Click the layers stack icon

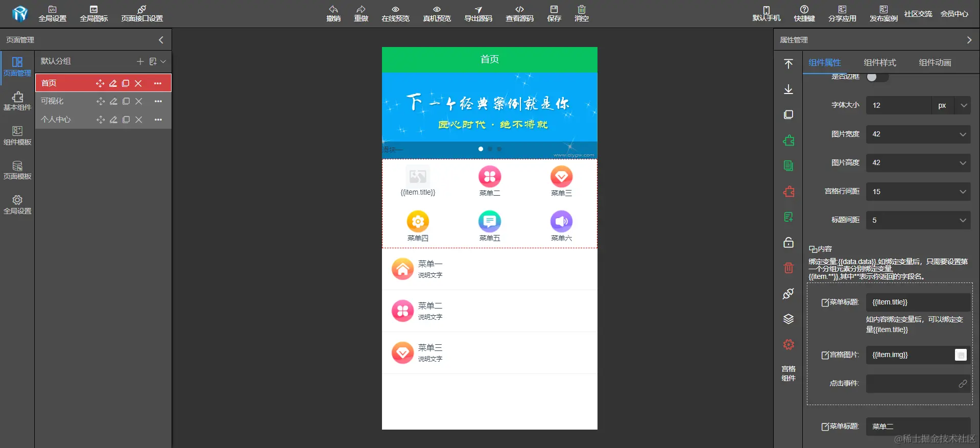[788, 319]
